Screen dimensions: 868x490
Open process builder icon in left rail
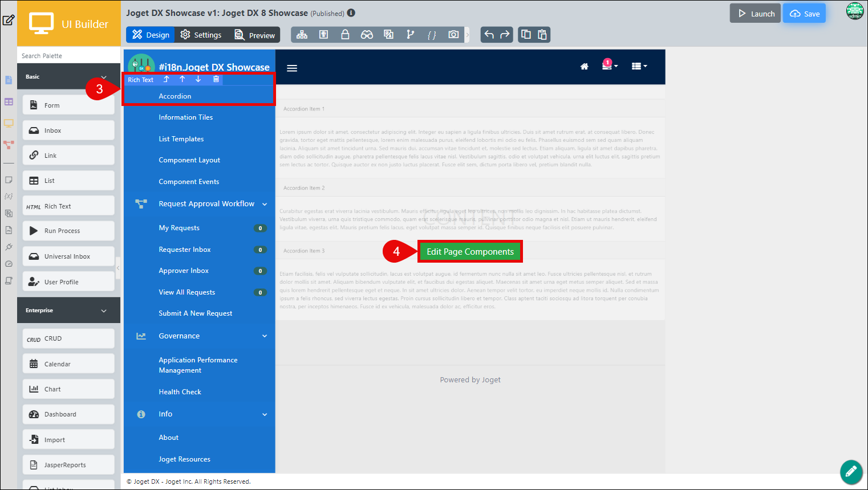pyautogui.click(x=9, y=145)
